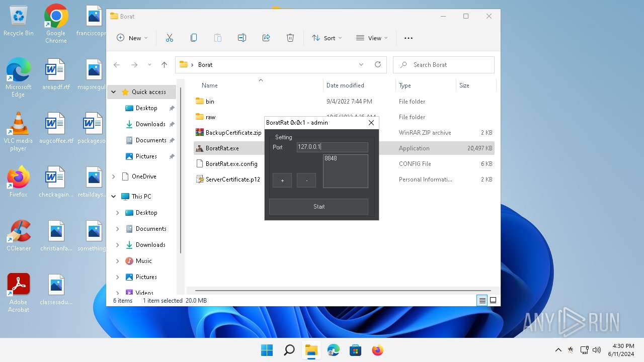Click the Paste icon in Explorer toolbar
The width and height of the screenshot is (644, 362).
[218, 38]
